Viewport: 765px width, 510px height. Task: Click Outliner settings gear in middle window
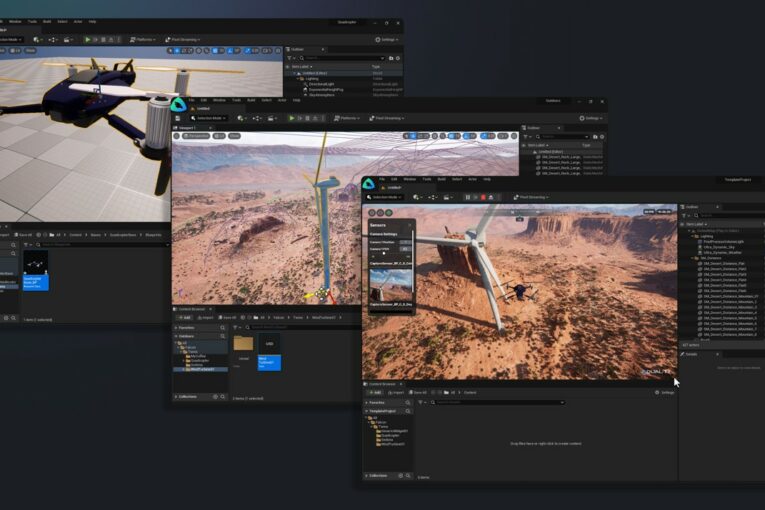[602, 137]
